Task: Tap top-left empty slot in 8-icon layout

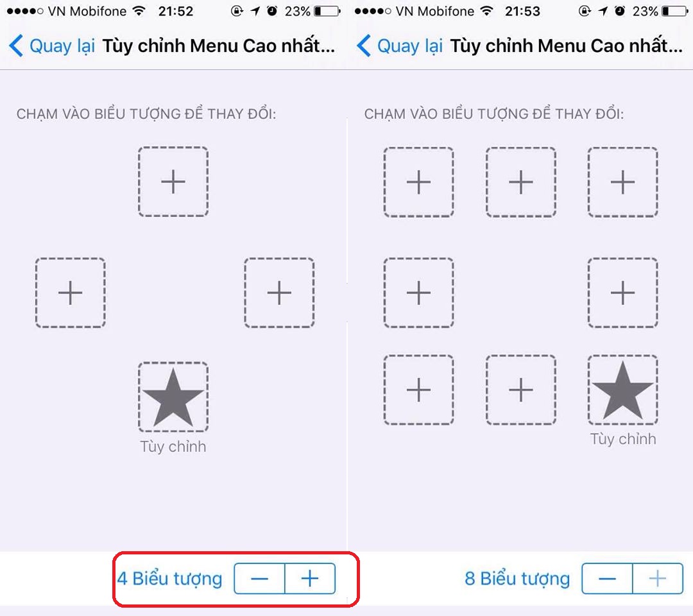Action: click(x=418, y=182)
